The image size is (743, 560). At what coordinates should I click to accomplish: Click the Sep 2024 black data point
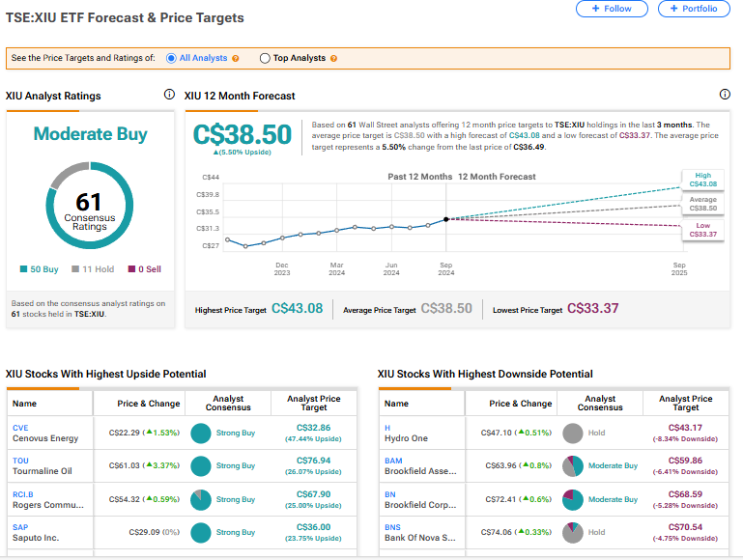[445, 219]
